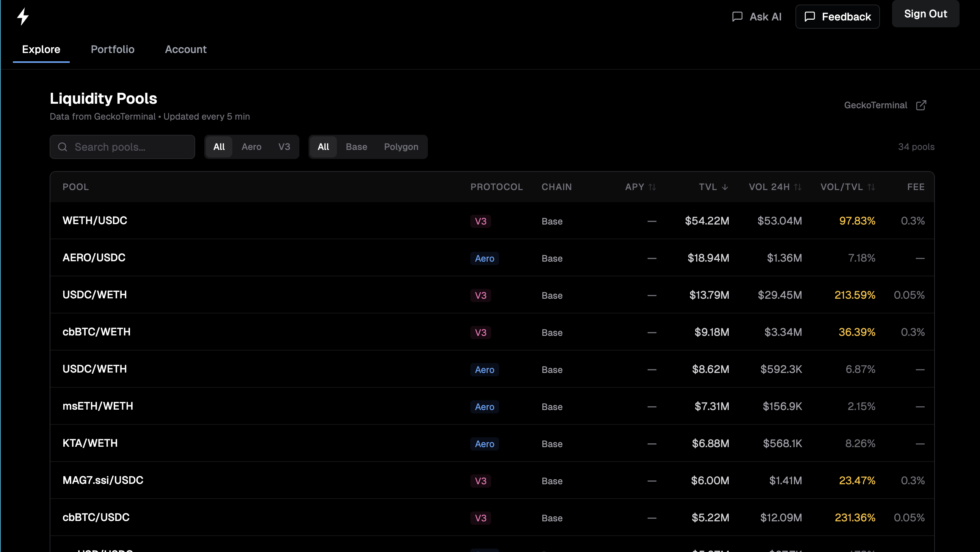The image size is (980, 552).
Task: Click the Sign Out button
Action: tap(925, 14)
